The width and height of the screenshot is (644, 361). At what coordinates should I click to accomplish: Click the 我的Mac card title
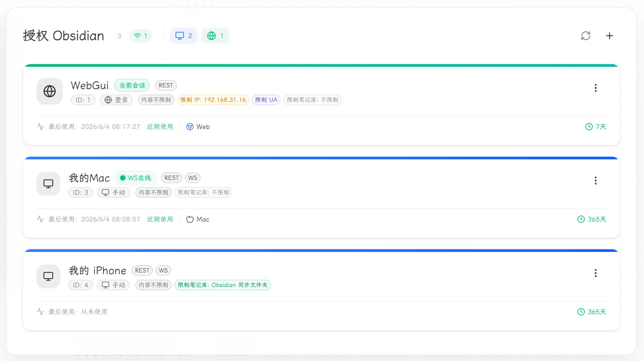[x=89, y=178]
